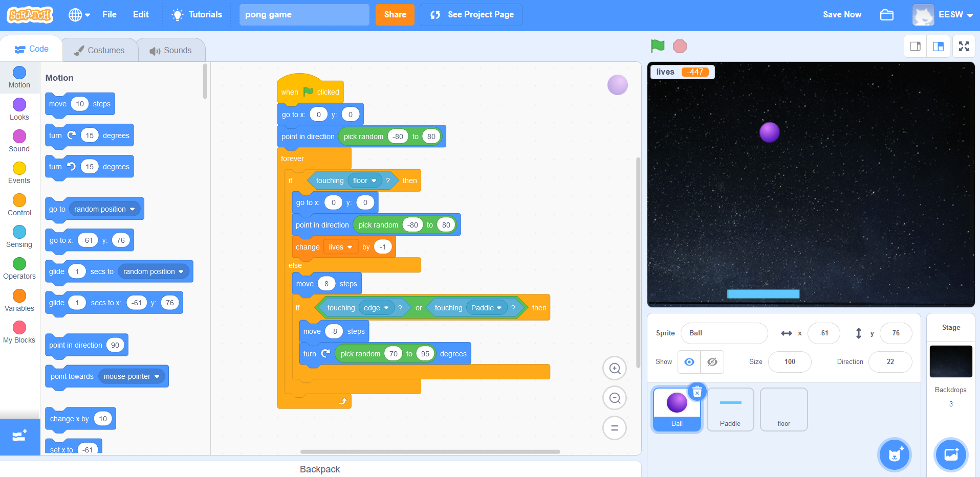Viewport: 980px width, 477px height.
Task: Click the green flag to run the project
Action: coord(658,46)
